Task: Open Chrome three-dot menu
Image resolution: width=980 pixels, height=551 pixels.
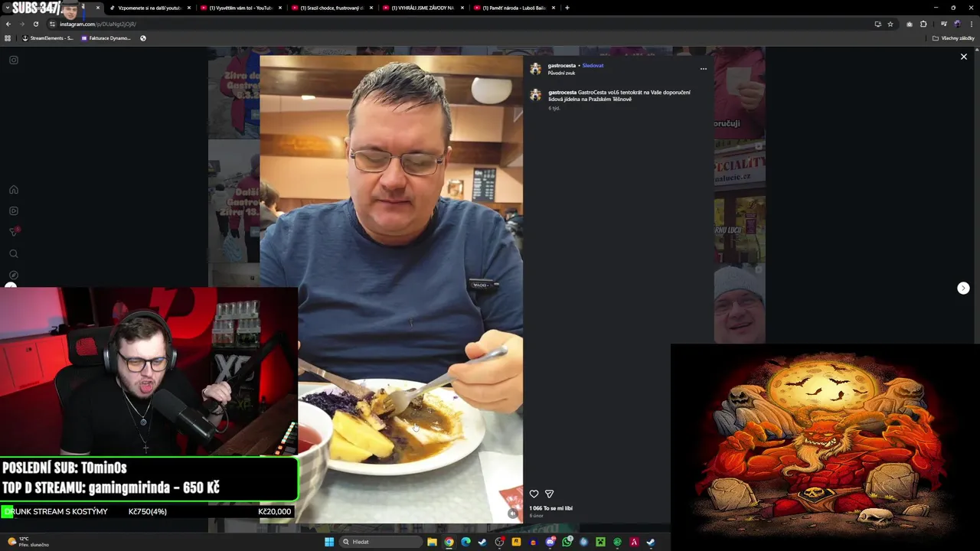Action: [972, 24]
